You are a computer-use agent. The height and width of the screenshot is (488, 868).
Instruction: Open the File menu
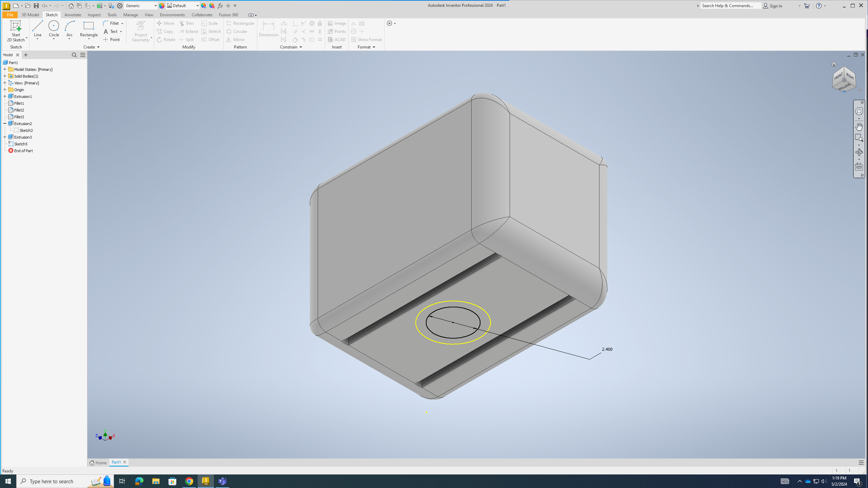click(x=10, y=15)
